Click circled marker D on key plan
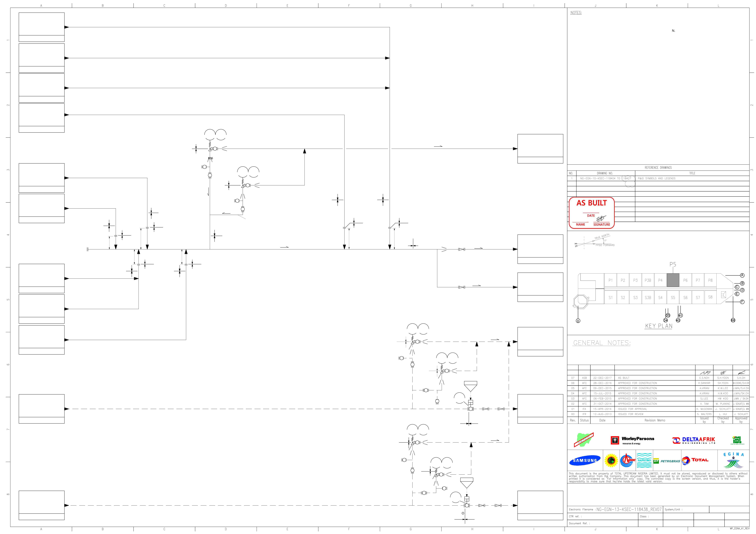The height and width of the screenshot is (534, 756). [742, 290]
